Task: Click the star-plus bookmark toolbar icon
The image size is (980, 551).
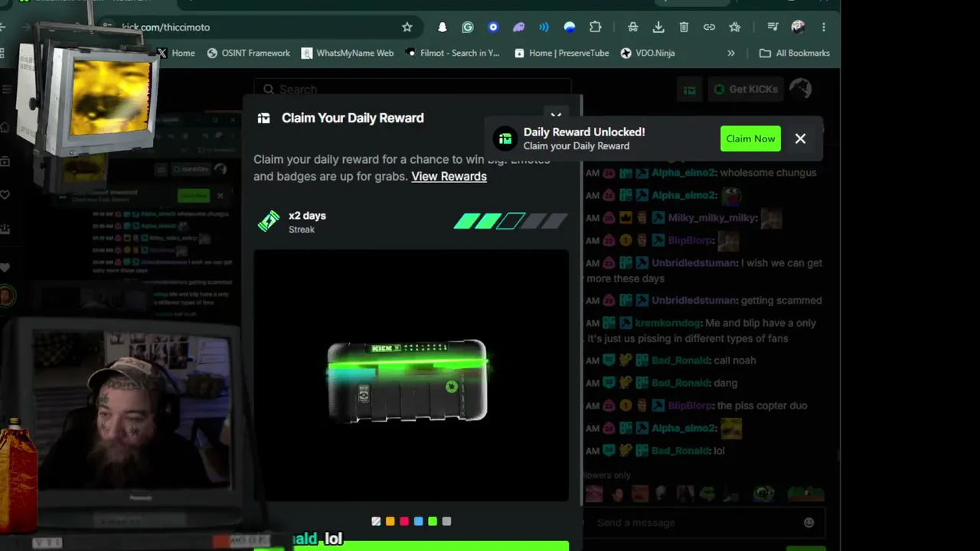Action: [x=735, y=27]
